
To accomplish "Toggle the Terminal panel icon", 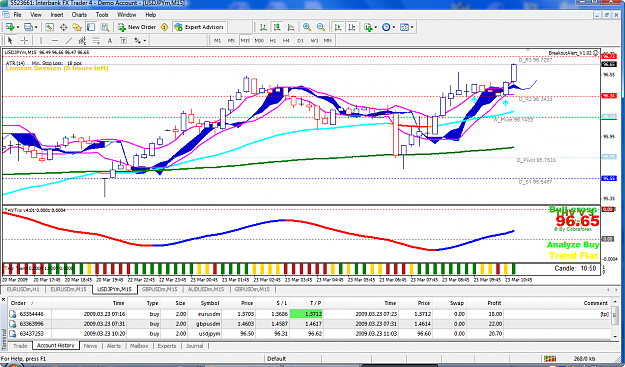I will point(91,27).
